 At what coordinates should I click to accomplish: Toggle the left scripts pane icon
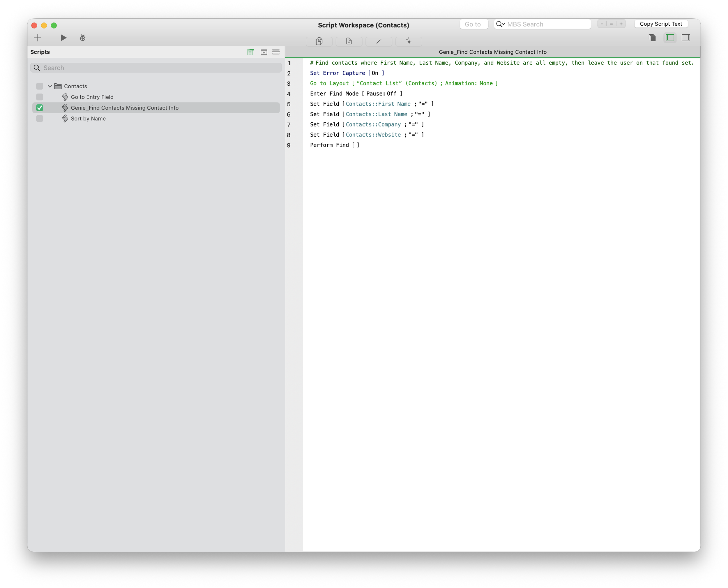coord(670,38)
